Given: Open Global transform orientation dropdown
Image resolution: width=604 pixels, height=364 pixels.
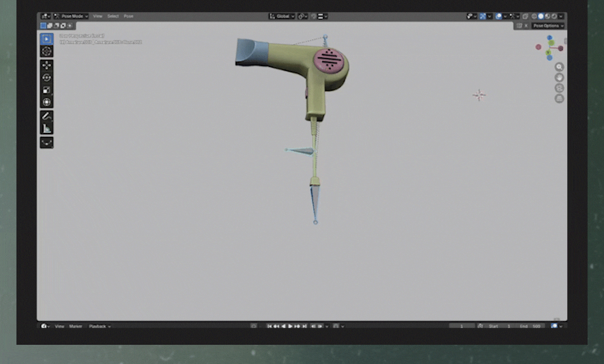Looking at the screenshot, I should tap(282, 16).
